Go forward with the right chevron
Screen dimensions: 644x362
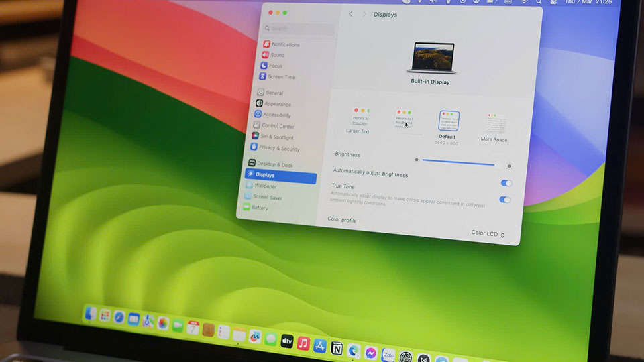pos(364,14)
